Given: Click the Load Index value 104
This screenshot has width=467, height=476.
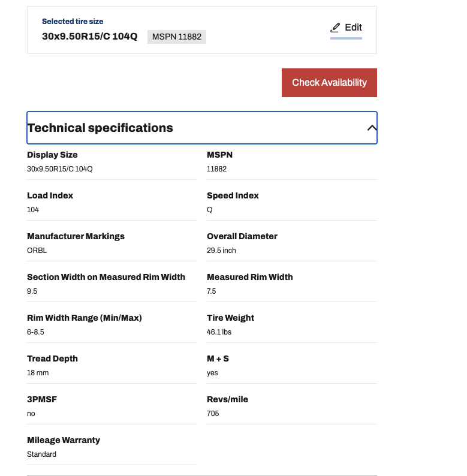Looking at the screenshot, I should [x=33, y=210].
